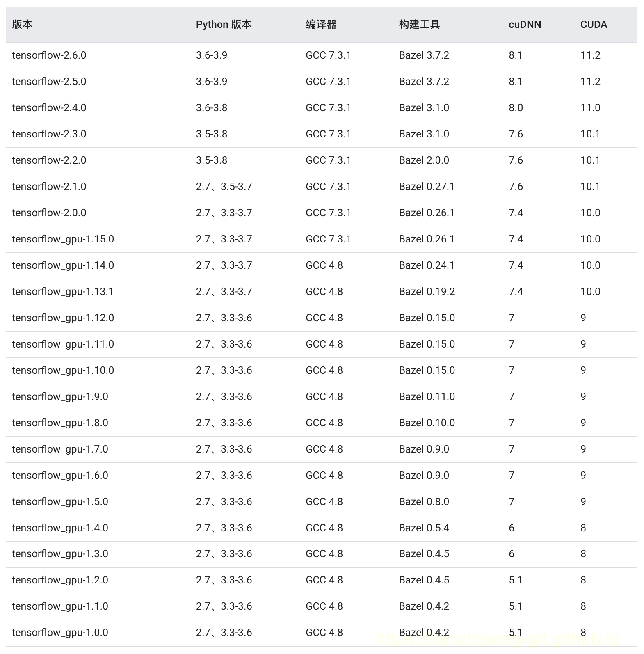
Task: Select the cuDNN column header
Action: [x=525, y=25]
